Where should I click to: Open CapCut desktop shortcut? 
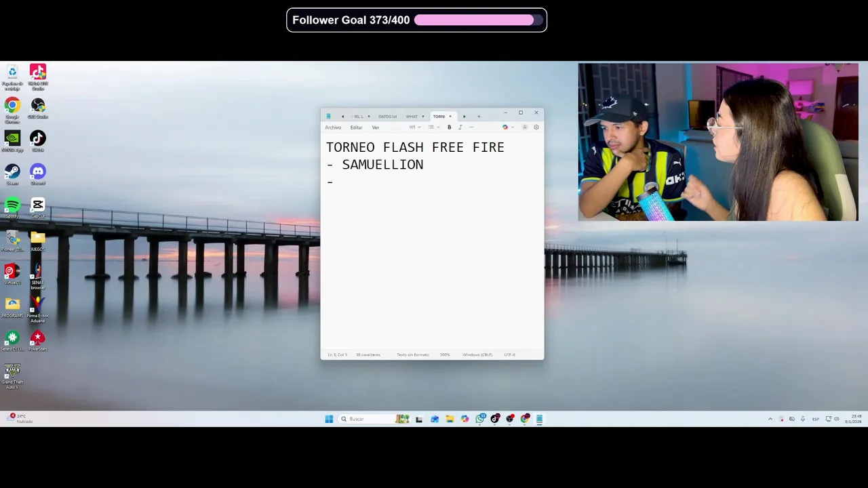38,208
